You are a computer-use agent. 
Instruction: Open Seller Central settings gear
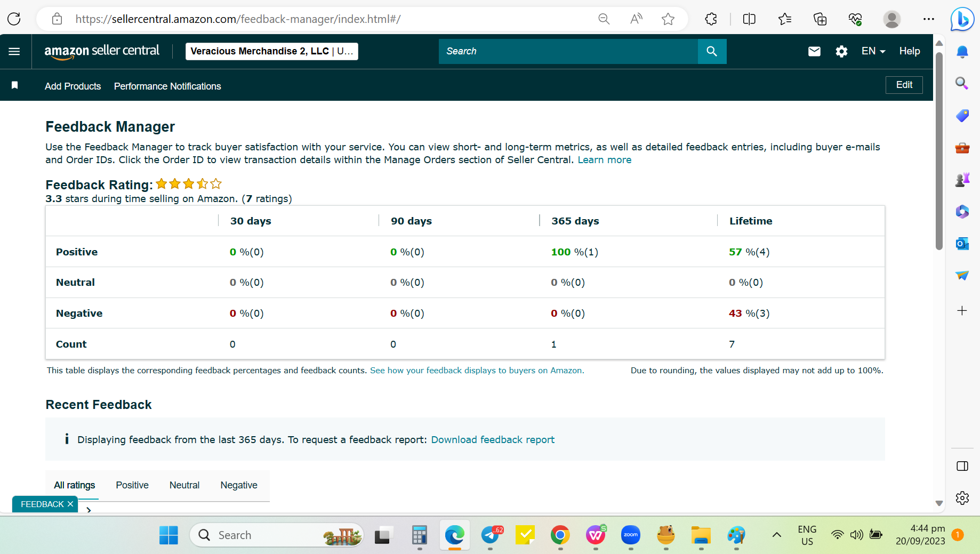(841, 51)
